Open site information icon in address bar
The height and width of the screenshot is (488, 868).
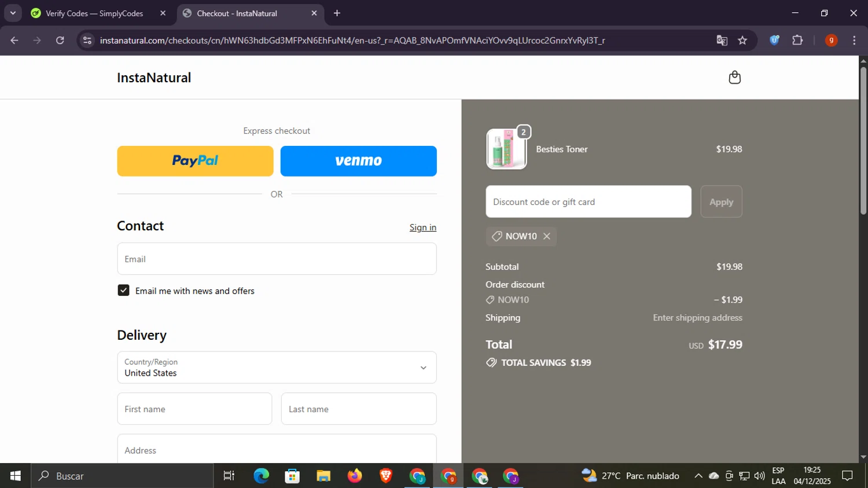87,40
